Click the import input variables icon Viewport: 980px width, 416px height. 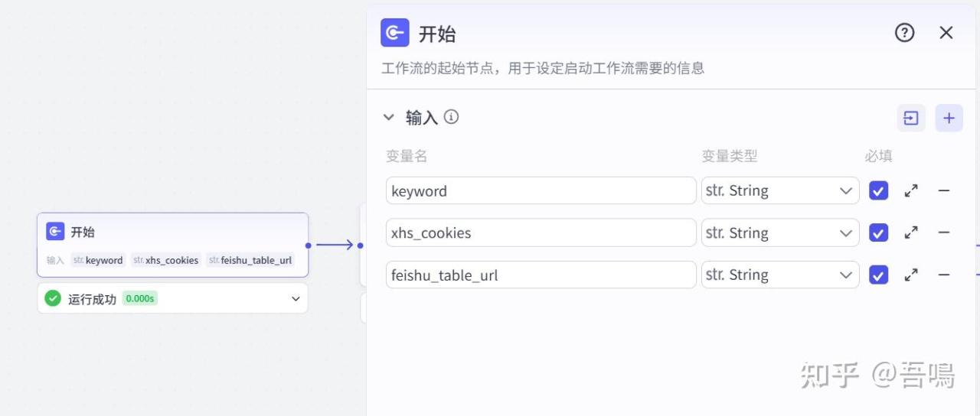911,118
